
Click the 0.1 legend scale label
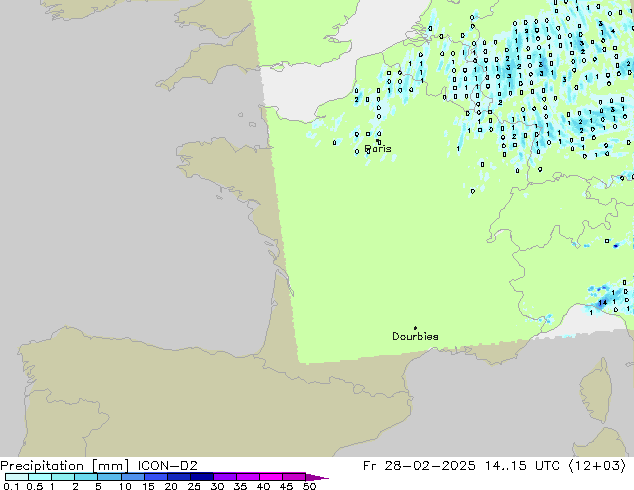(11, 486)
